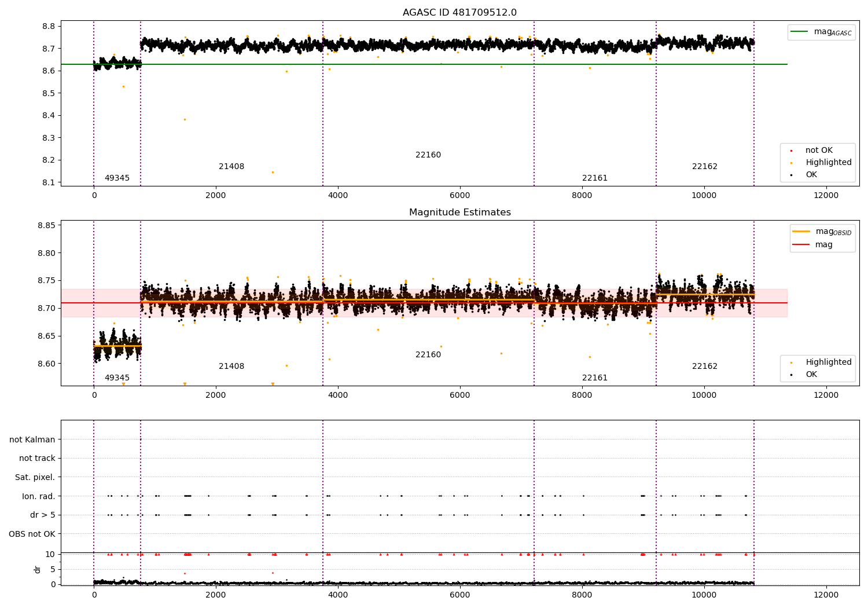Click obsid label 22160 in the Magnitude Estimates plot
The width and height of the screenshot is (868, 608).
click(428, 354)
